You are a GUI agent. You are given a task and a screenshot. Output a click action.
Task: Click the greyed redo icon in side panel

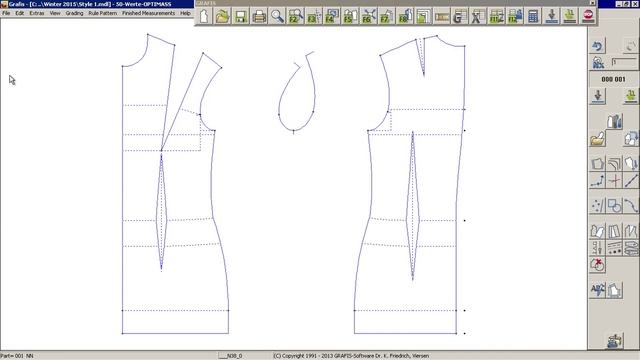point(630,46)
